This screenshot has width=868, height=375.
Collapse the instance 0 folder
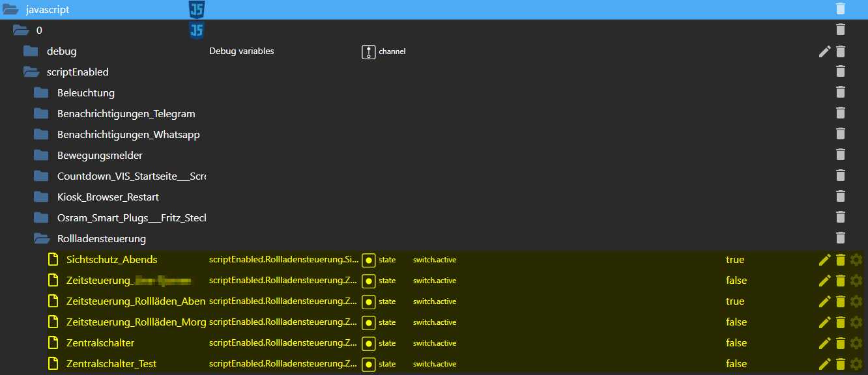pos(21,30)
